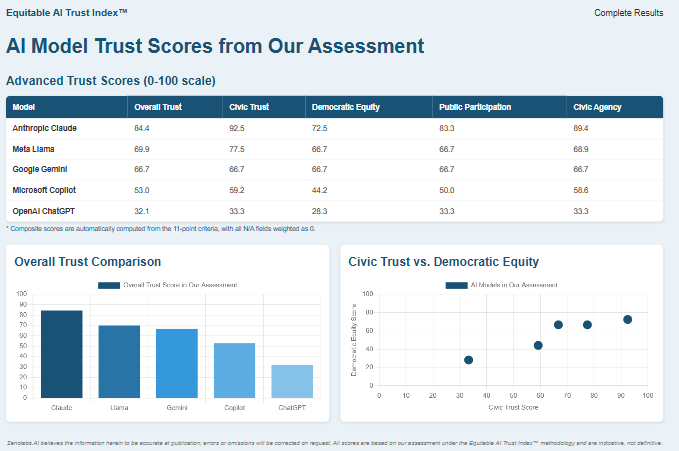The width and height of the screenshot is (679, 451).
Task: Click the Civic Agency column header
Action: point(597,107)
